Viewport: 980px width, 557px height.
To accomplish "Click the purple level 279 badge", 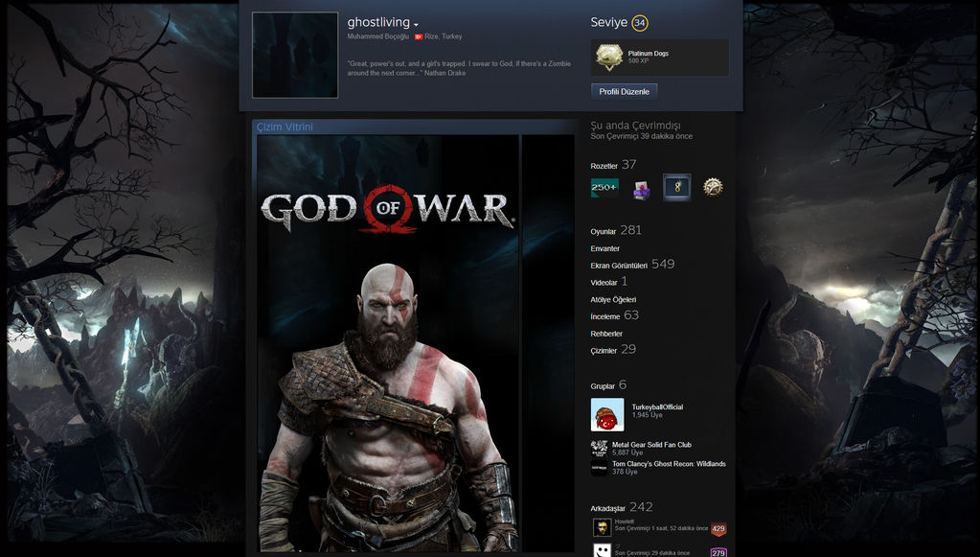I will (x=718, y=552).
